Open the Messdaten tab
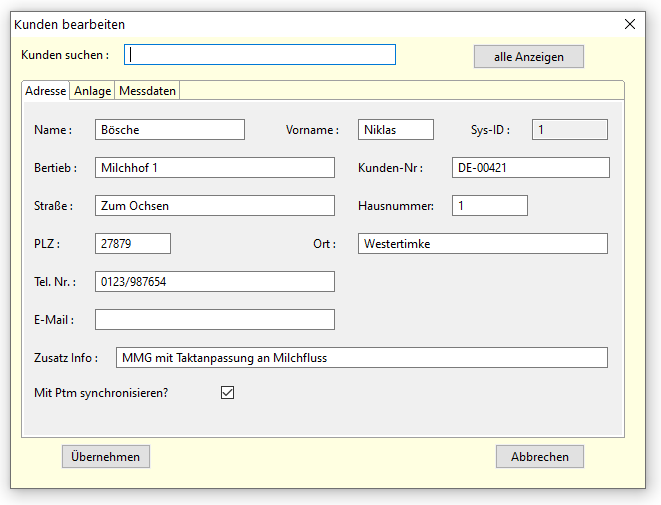The height and width of the screenshot is (505, 661). coord(147,91)
